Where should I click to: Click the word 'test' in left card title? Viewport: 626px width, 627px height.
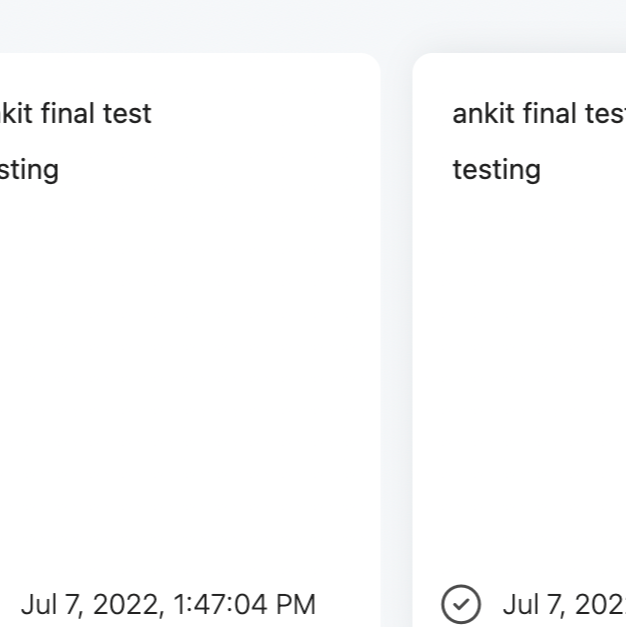(127, 113)
